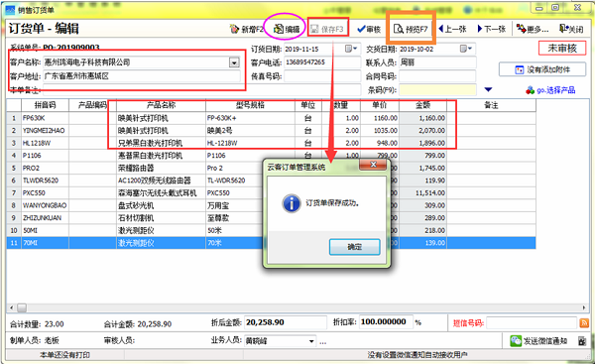
Task: Select the 盘式砂光机 product cell
Action: click(161, 205)
